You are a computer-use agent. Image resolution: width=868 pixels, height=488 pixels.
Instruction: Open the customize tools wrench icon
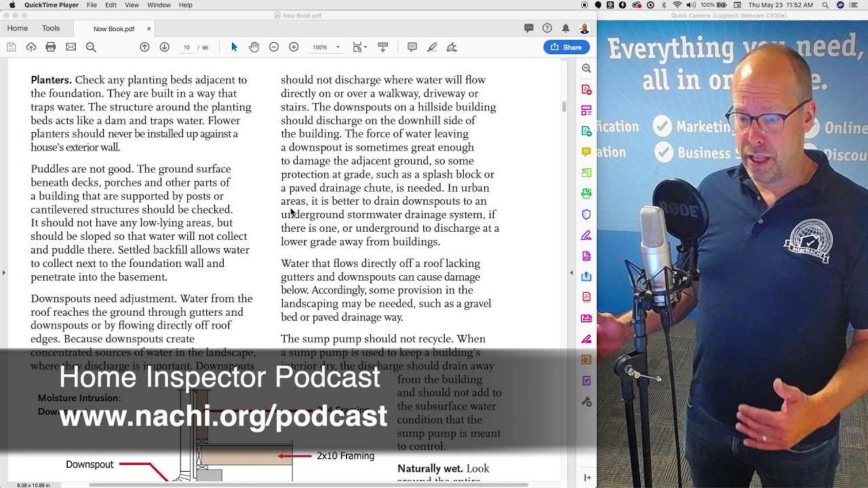click(587, 402)
